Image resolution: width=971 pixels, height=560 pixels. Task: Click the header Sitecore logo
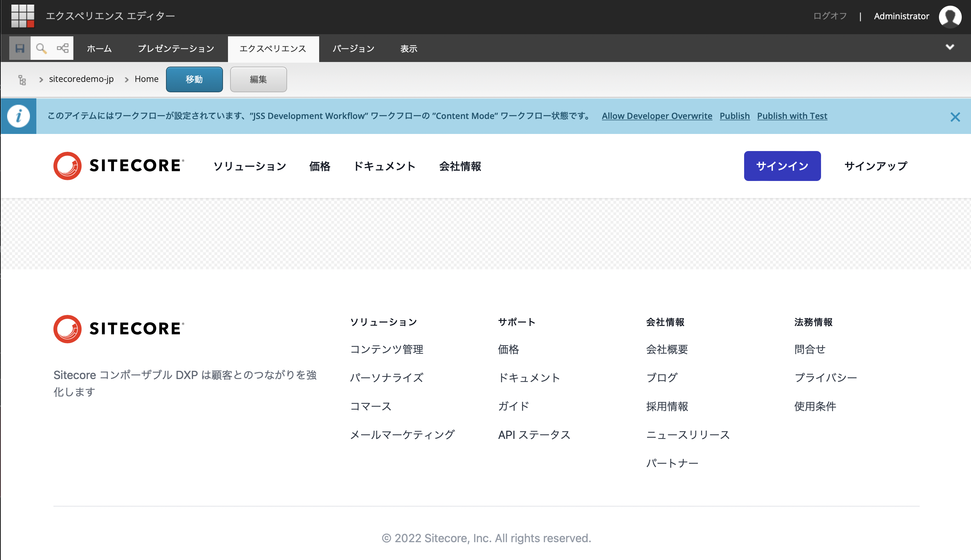[119, 166]
